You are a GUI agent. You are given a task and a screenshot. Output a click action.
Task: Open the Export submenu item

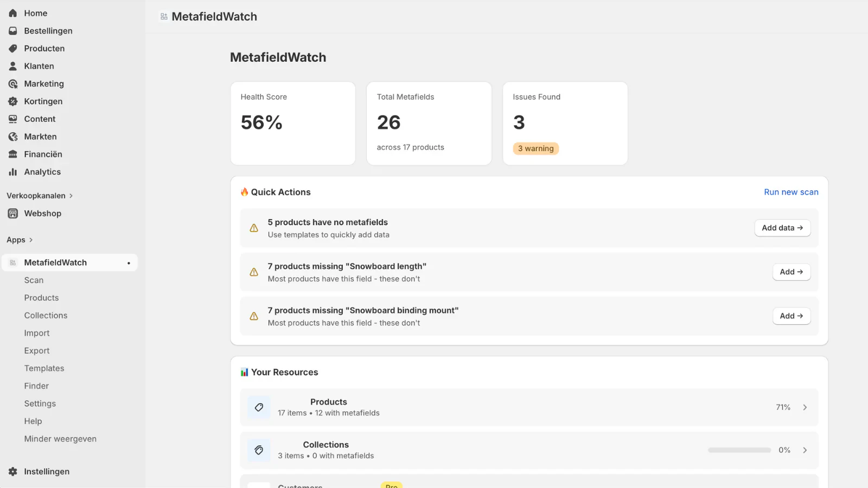[x=37, y=351]
